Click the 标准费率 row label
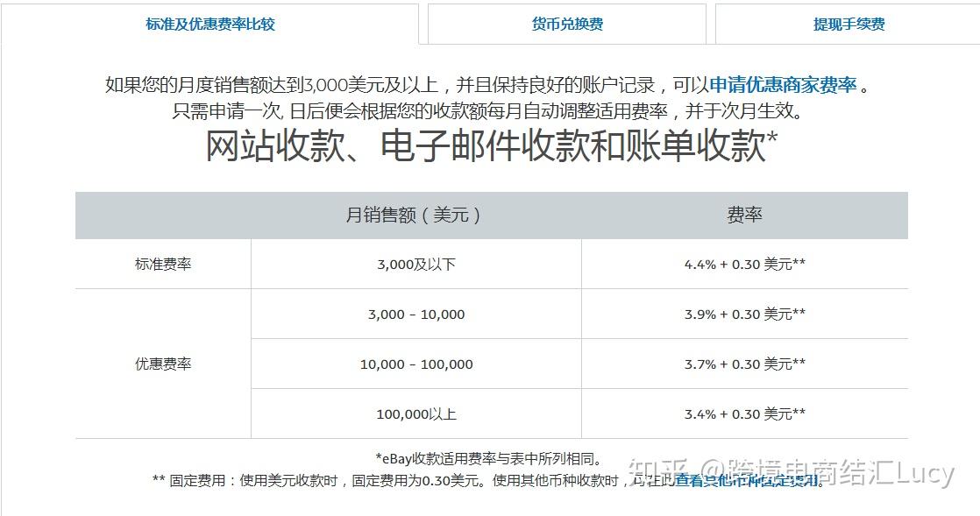Image resolution: width=980 pixels, height=516 pixels. click(x=163, y=265)
